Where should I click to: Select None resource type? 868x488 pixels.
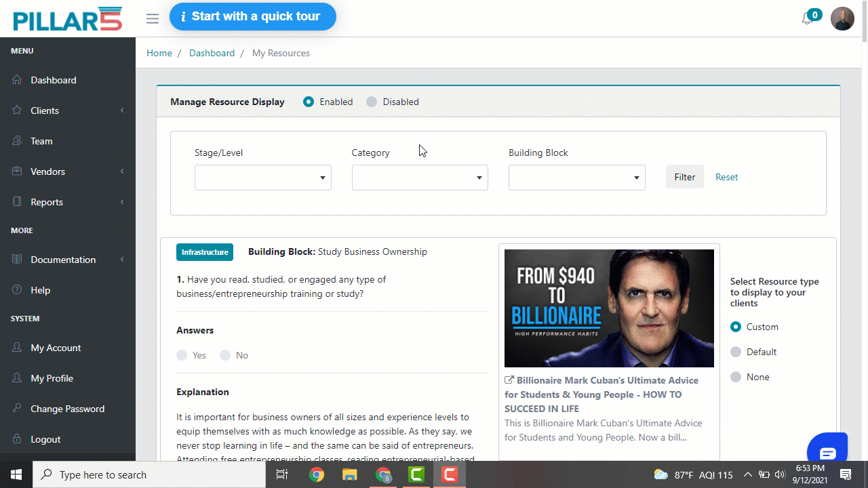coord(736,377)
